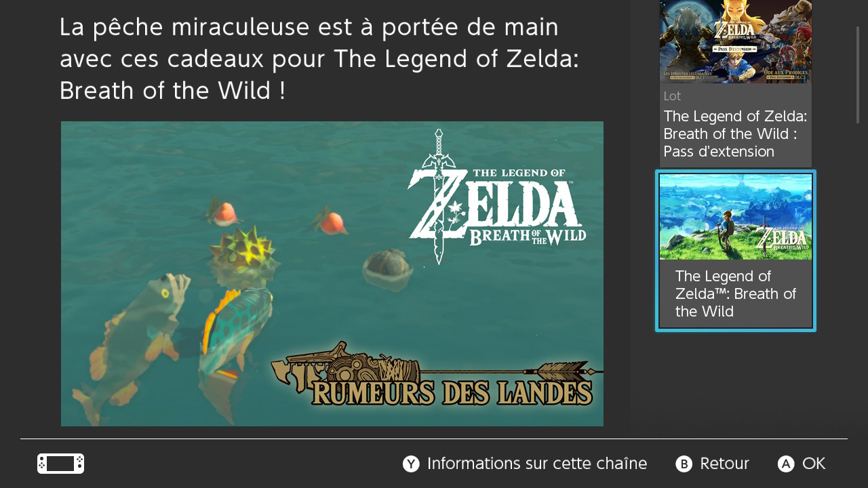Click the Y button icon
Image resolution: width=868 pixels, height=488 pixels.
tap(411, 464)
